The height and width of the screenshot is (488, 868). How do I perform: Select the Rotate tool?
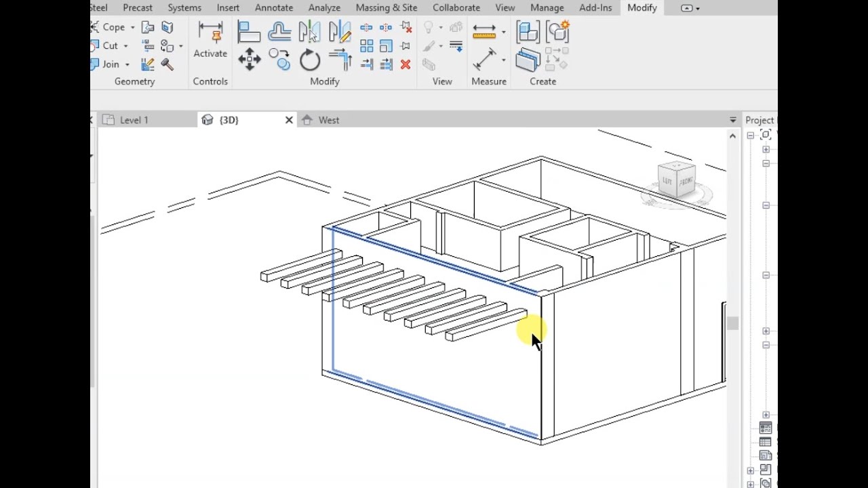point(309,60)
